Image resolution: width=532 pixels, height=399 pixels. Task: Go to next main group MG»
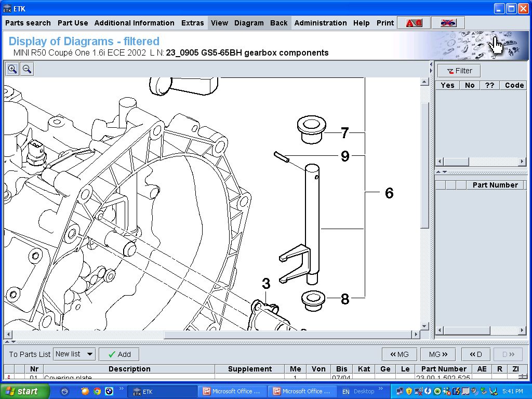437,354
